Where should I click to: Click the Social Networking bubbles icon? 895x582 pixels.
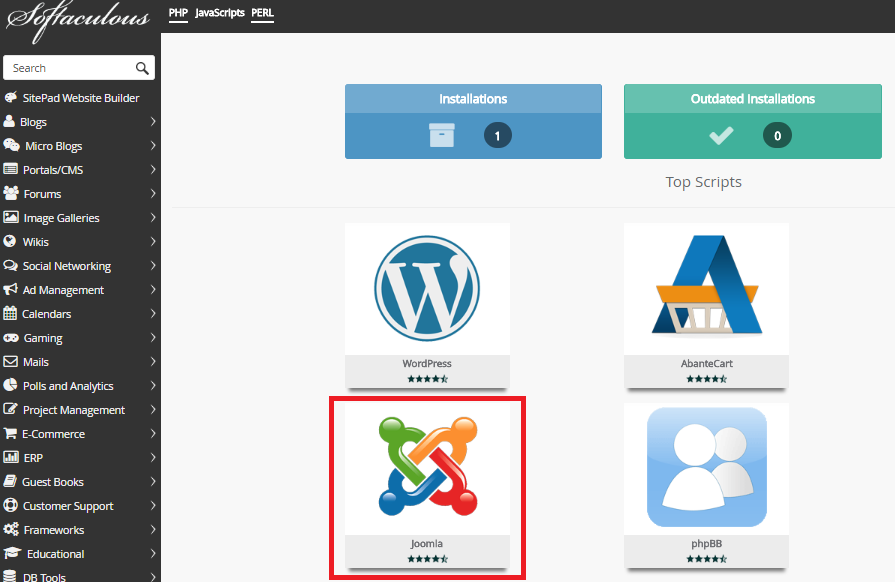10,265
